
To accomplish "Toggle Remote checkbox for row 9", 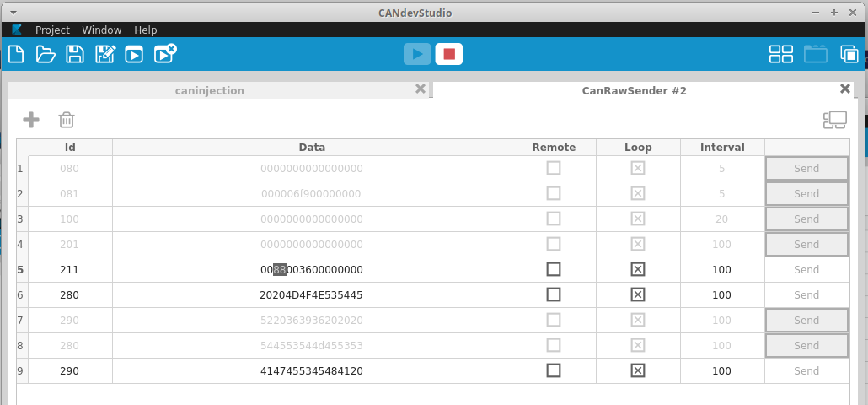I will [554, 370].
